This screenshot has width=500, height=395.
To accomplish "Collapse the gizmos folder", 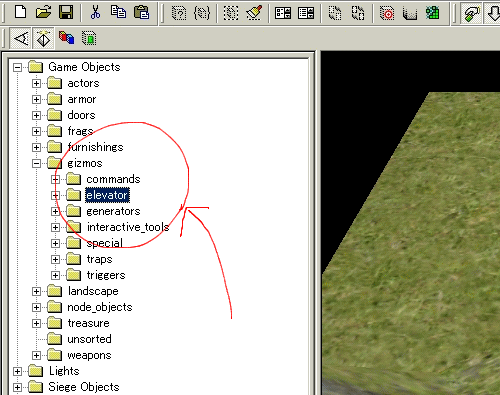I will click(36, 163).
